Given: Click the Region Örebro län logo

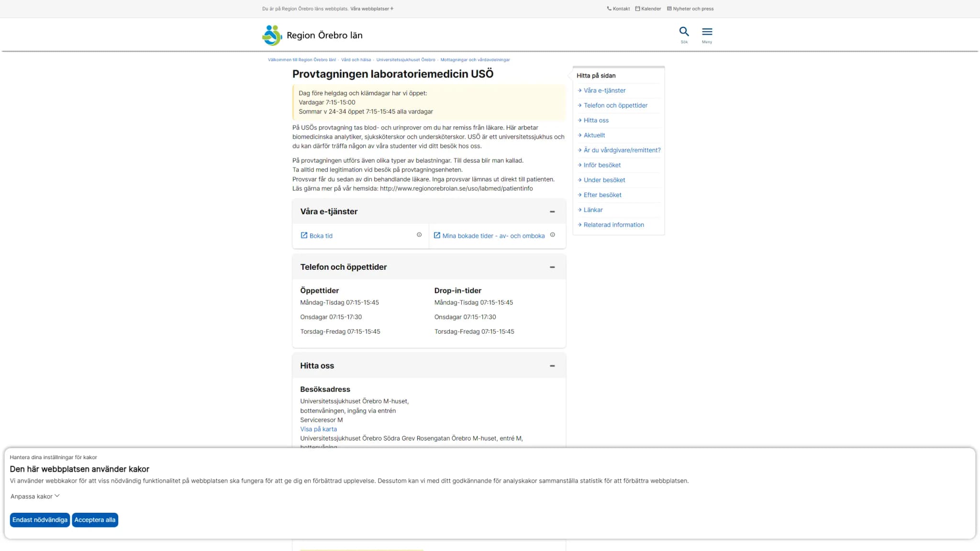Looking at the screenshot, I should 312,35.
